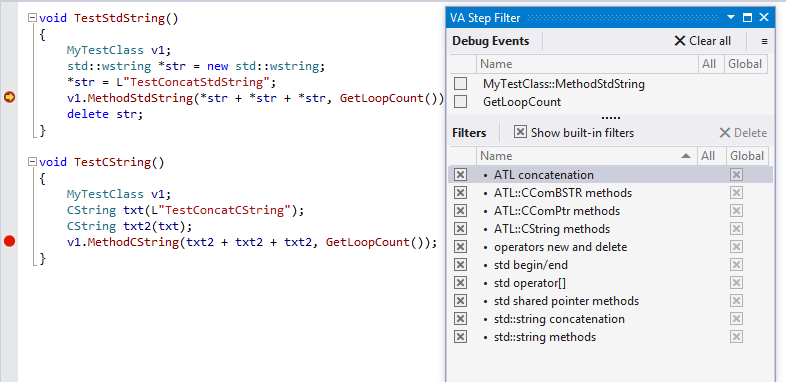Click the MethodStdString call in code

click(x=140, y=98)
